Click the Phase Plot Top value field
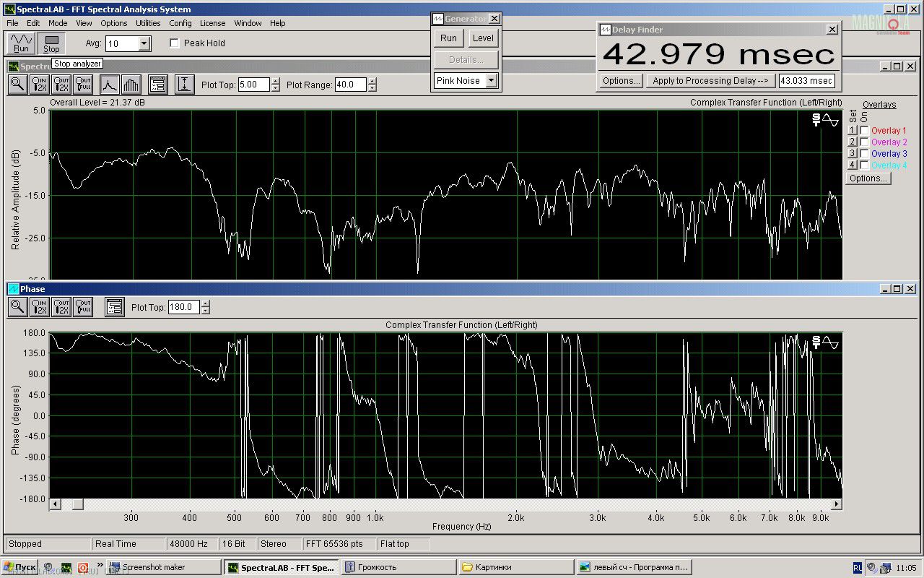 [185, 307]
